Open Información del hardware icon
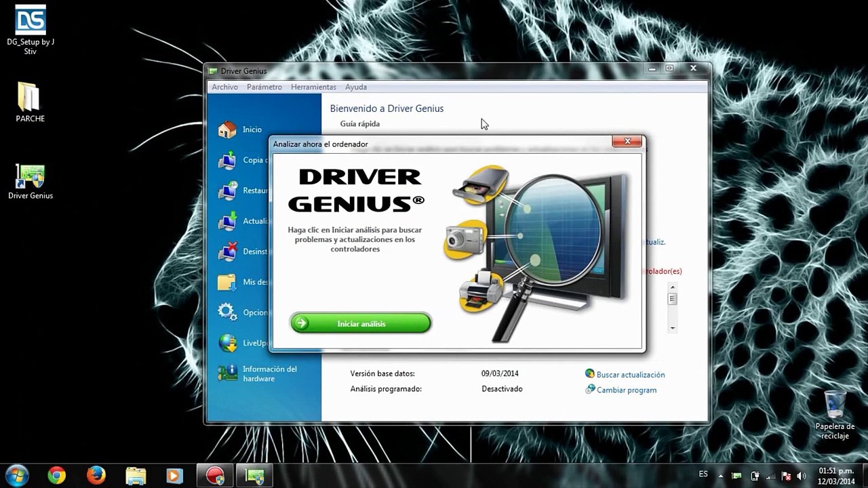Viewport: 868px width, 488px height. pos(227,373)
